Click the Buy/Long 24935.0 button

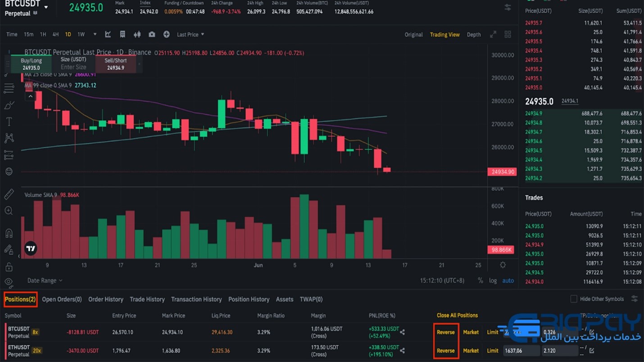tap(31, 64)
